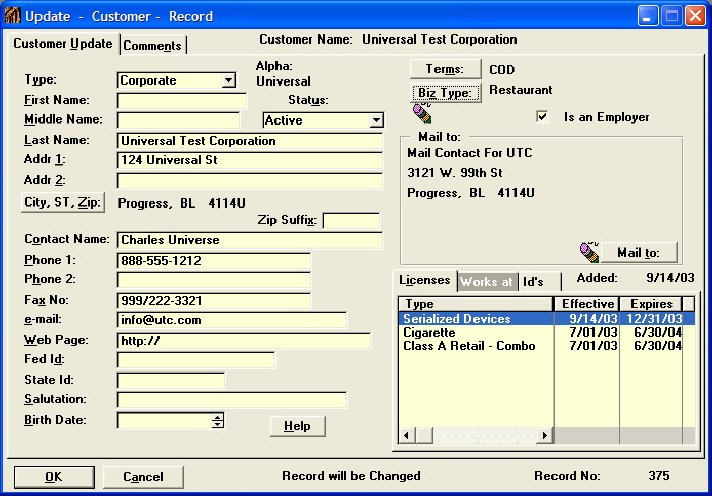Viewport: 712px width, 496px height.
Task: Open the Works at tab
Action: (x=486, y=282)
